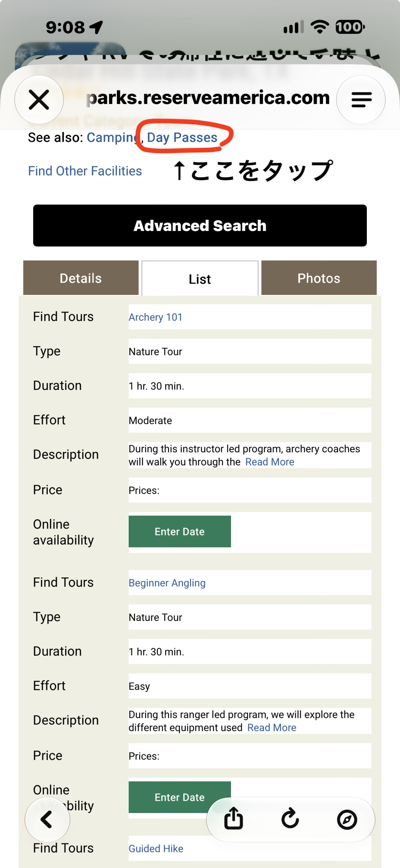Tap the share icon
Image resolution: width=400 pixels, height=868 pixels.
(x=233, y=819)
